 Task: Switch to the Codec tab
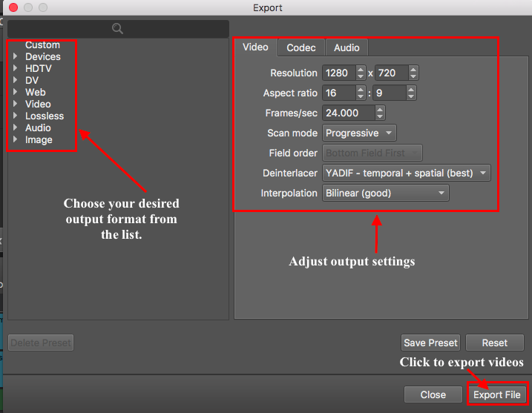coord(301,47)
